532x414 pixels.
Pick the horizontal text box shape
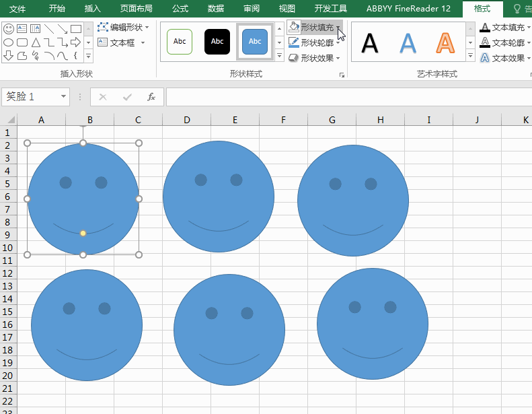point(22,29)
